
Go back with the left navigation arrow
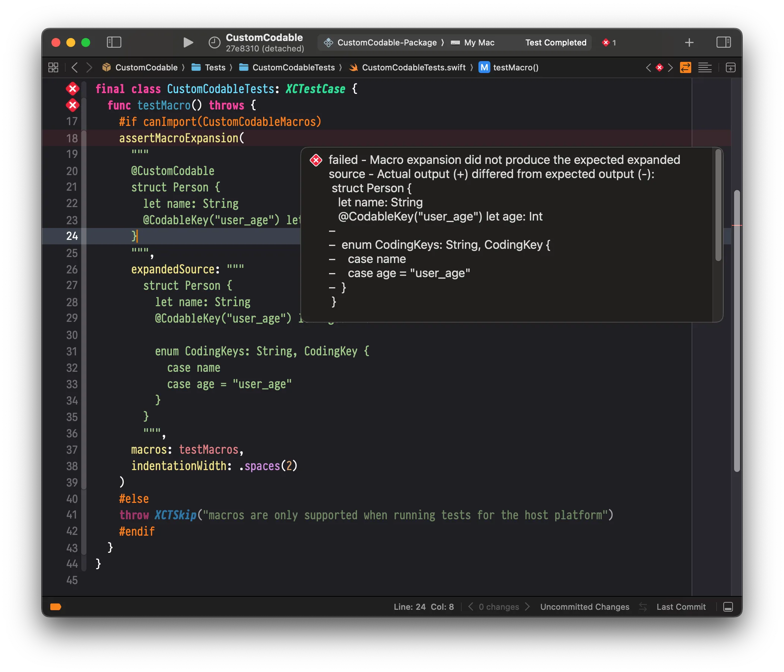75,68
